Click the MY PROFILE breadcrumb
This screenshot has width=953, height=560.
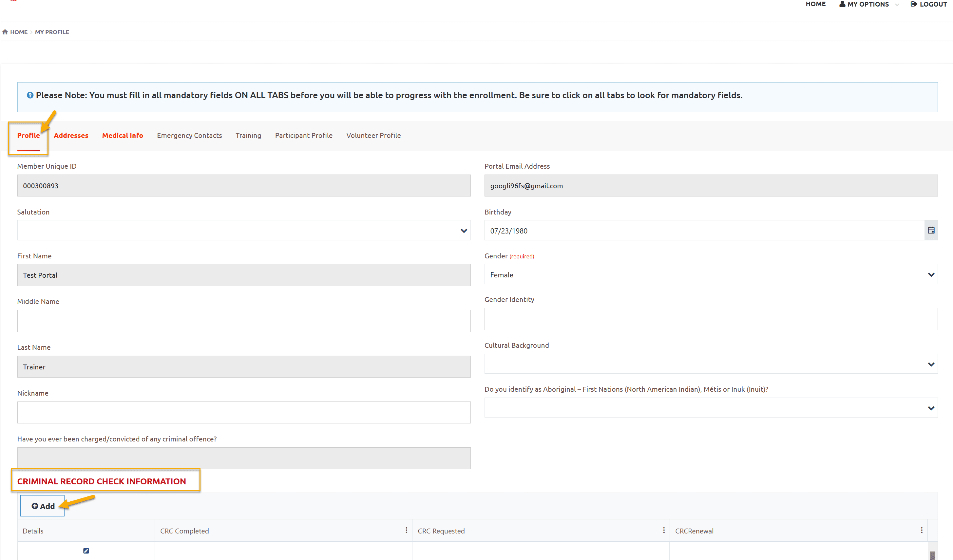click(52, 32)
